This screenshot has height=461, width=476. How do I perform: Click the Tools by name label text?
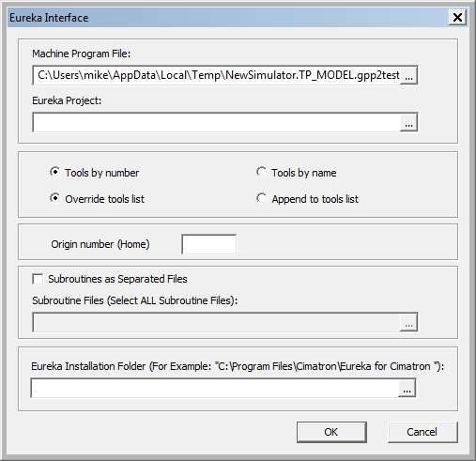point(304,173)
